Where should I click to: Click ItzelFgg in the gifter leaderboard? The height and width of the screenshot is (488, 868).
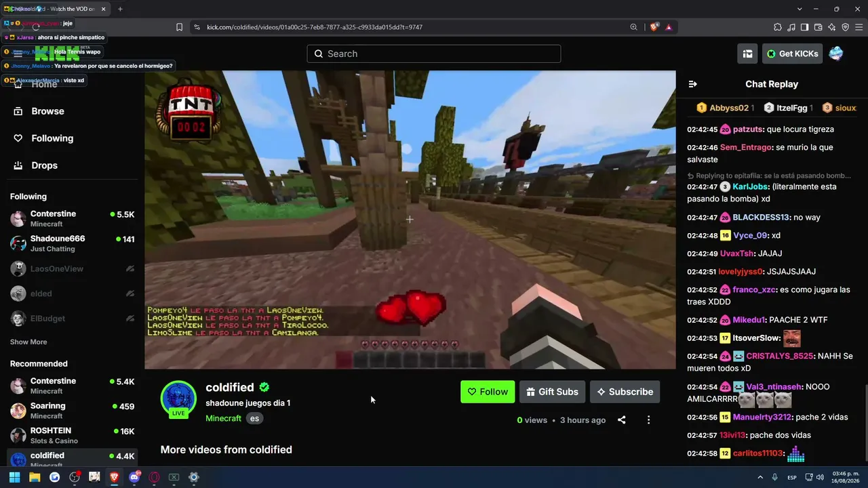[x=789, y=108]
